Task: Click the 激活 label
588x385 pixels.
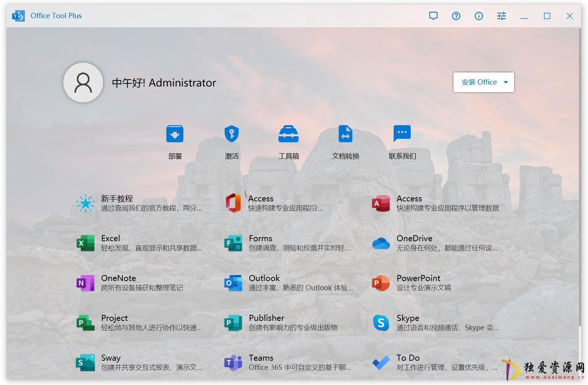Action: point(232,156)
